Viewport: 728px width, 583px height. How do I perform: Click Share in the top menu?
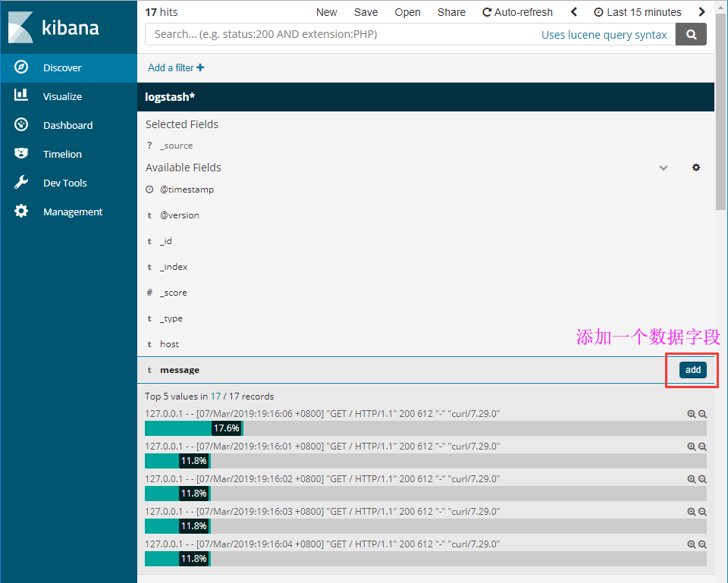coord(451,13)
